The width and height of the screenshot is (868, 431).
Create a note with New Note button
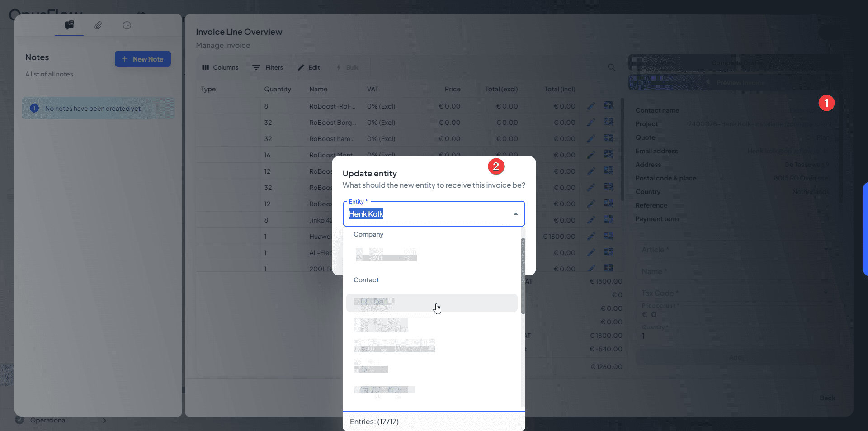pyautogui.click(x=142, y=59)
